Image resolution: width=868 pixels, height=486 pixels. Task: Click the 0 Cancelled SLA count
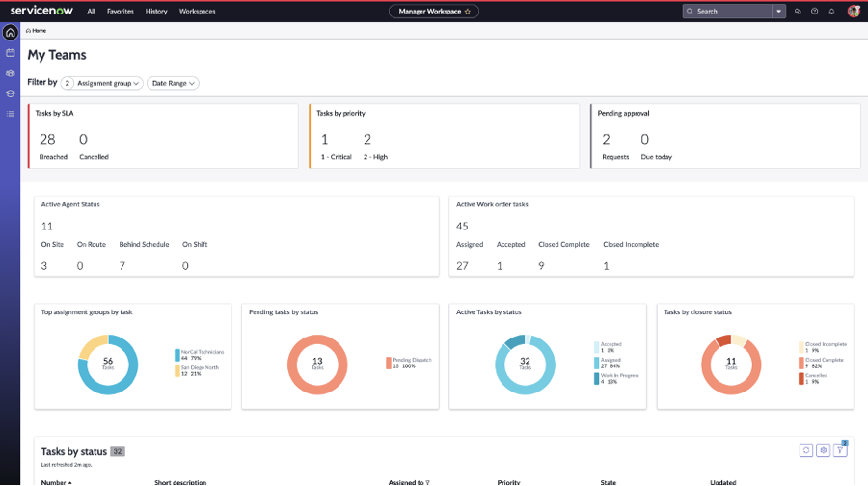click(83, 139)
